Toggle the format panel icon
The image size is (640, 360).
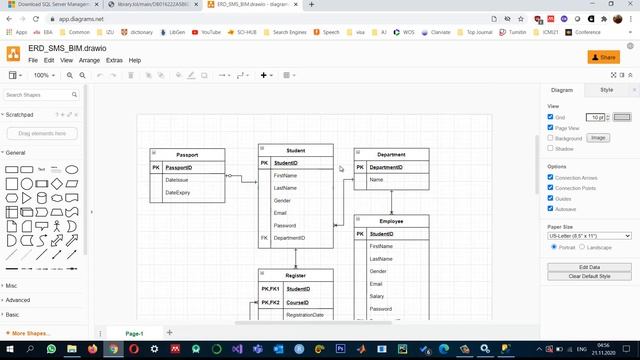[622, 75]
